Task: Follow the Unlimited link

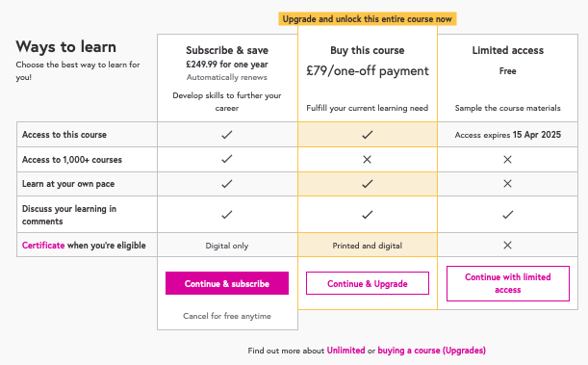Action: click(x=345, y=351)
